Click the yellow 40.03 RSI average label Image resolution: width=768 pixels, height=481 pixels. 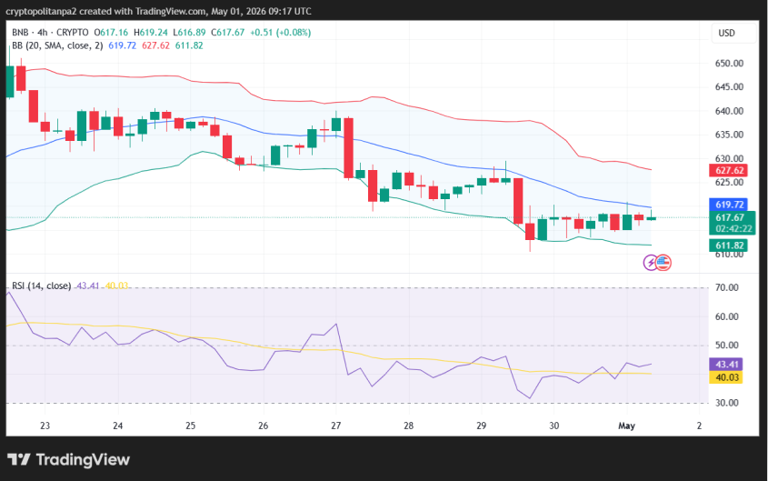[726, 378]
